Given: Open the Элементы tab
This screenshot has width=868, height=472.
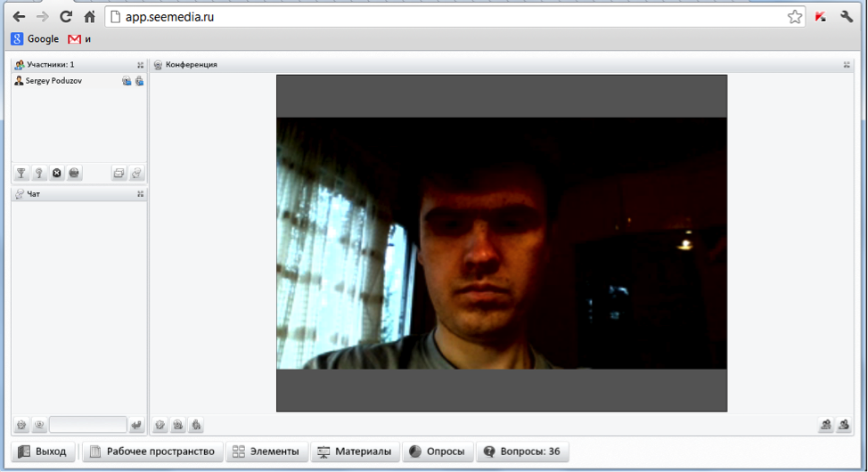Looking at the screenshot, I should point(266,452).
